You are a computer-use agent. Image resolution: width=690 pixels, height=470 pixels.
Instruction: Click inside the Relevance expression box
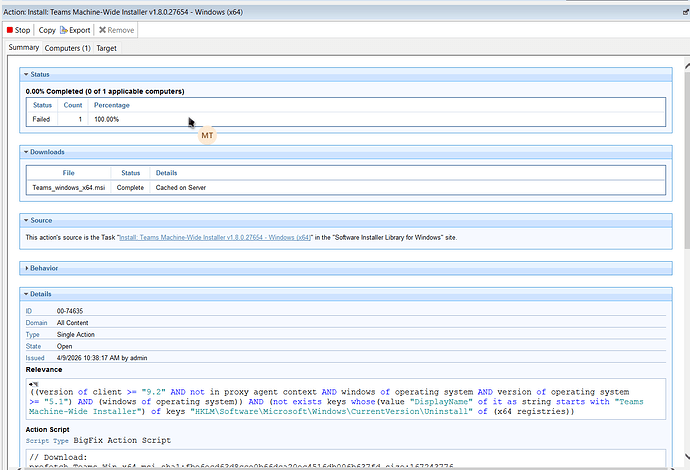click(x=345, y=401)
